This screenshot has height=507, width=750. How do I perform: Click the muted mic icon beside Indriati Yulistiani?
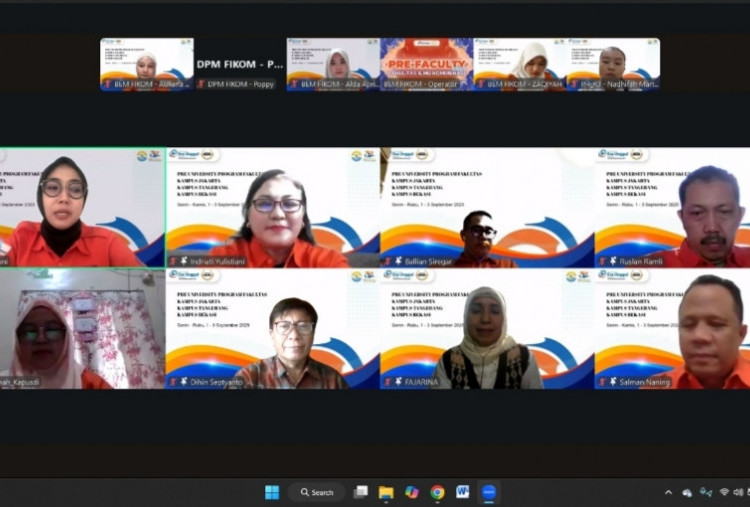coord(173,261)
